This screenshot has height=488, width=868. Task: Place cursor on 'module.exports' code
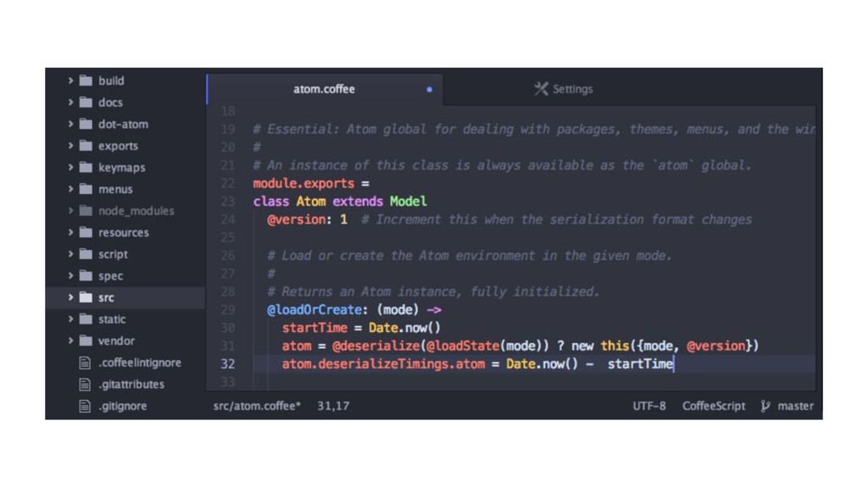(x=303, y=184)
